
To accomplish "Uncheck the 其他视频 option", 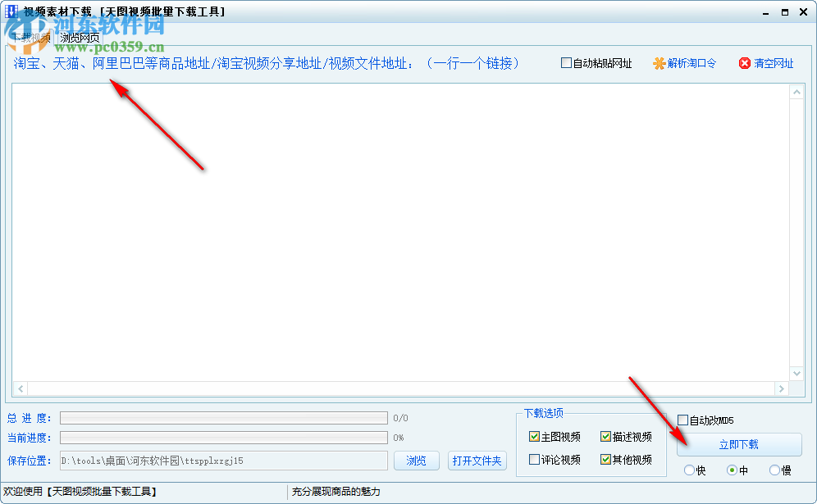I will click(605, 459).
